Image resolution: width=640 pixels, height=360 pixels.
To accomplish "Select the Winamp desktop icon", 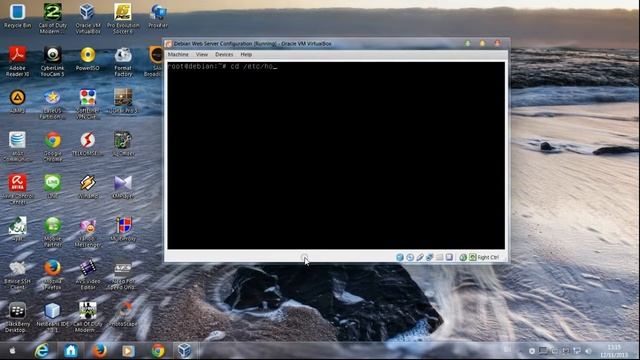I will click(x=87, y=187).
